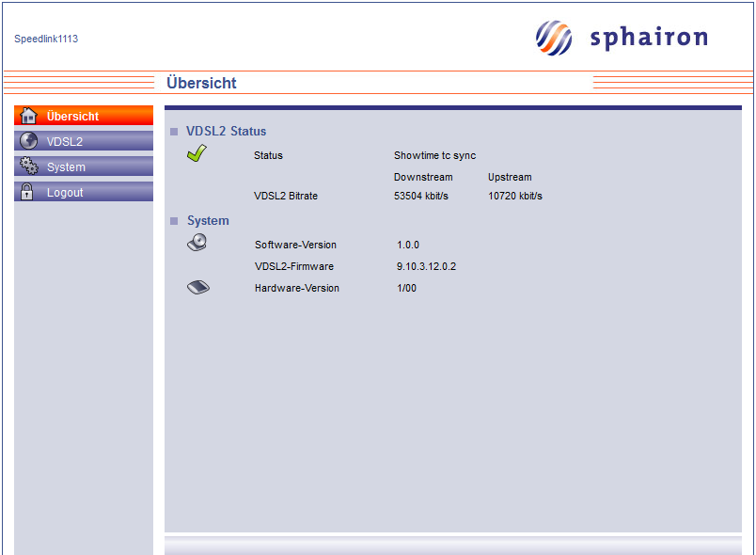Select the Übersicht sidebar menu label
This screenshot has width=756, height=555.
[x=72, y=117]
